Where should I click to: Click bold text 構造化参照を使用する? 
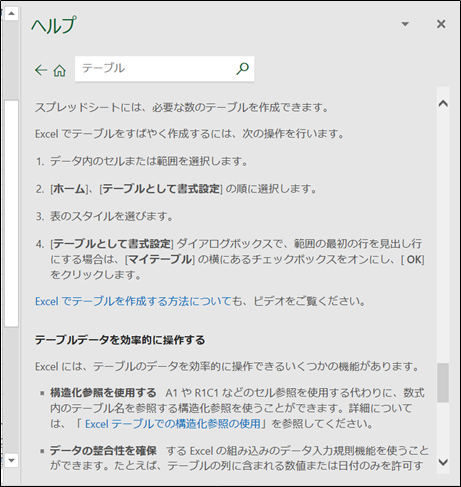[x=103, y=393]
